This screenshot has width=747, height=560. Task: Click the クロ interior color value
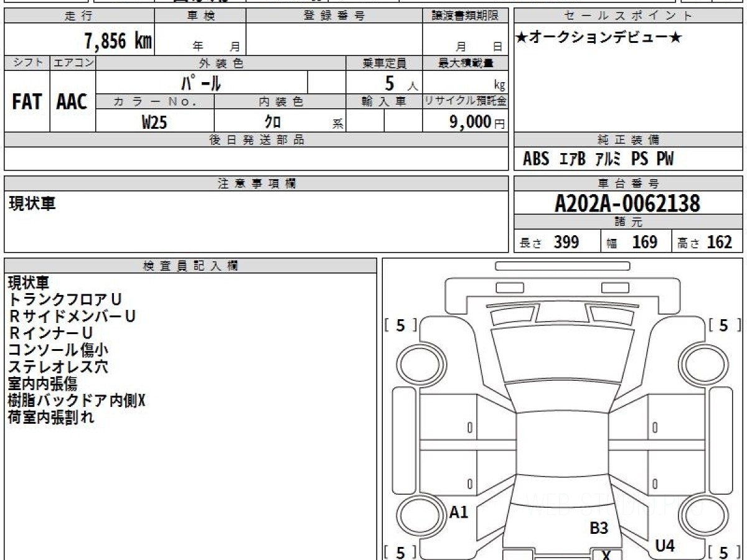click(273, 123)
